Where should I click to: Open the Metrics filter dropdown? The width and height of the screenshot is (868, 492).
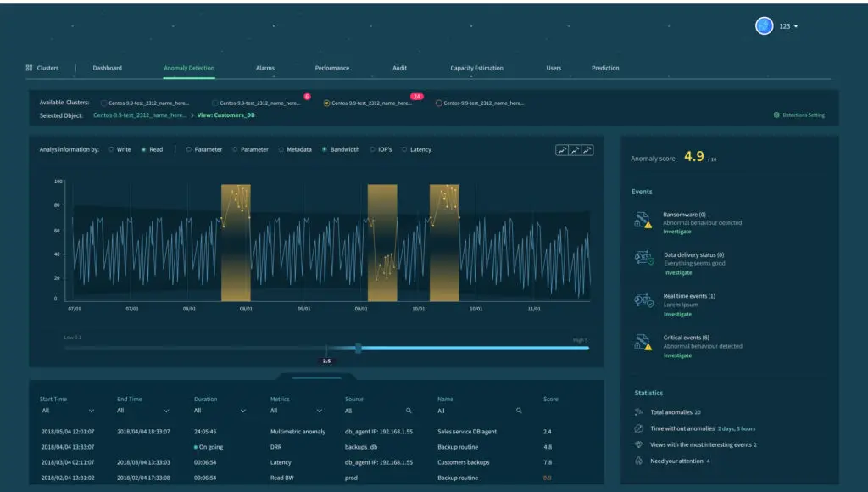tap(319, 411)
